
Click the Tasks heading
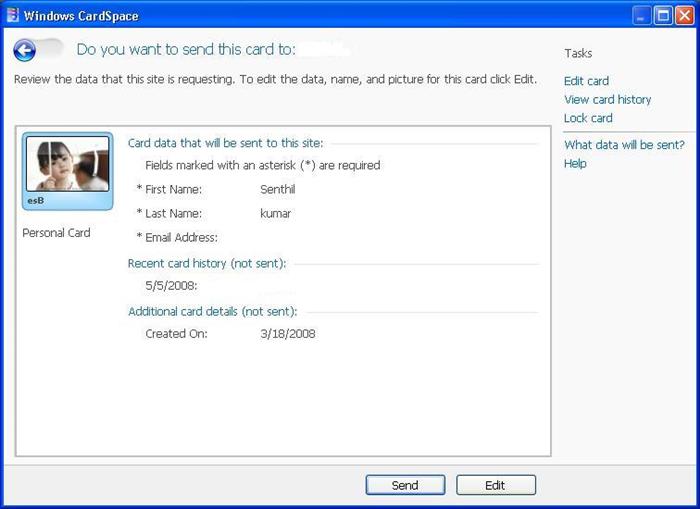click(578, 54)
